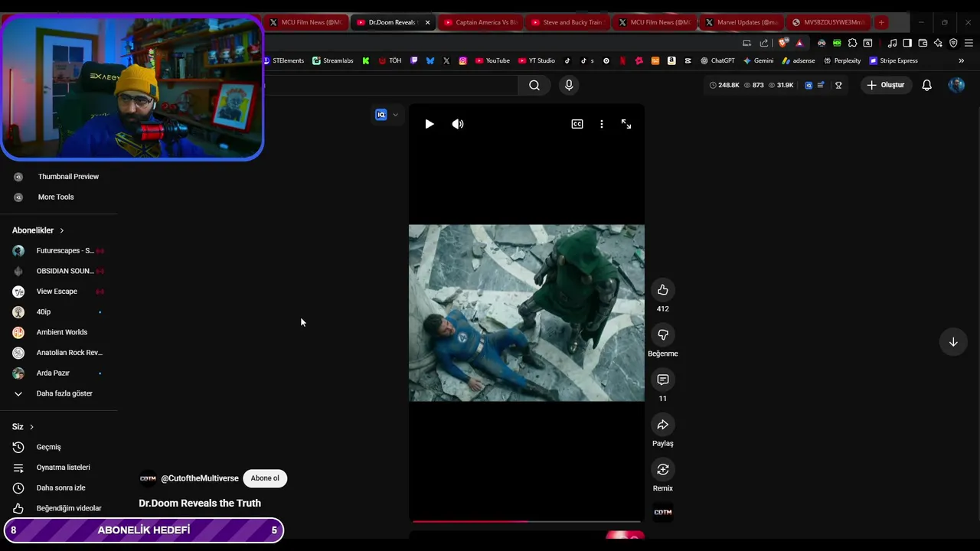Open the account avatar menu

coord(956,85)
